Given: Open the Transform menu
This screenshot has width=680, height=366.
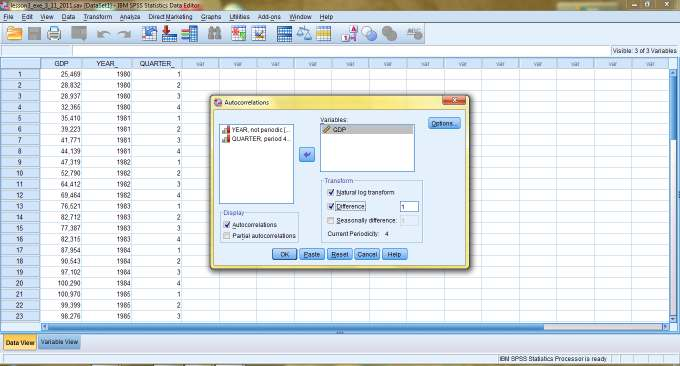Looking at the screenshot, I should pos(98,16).
